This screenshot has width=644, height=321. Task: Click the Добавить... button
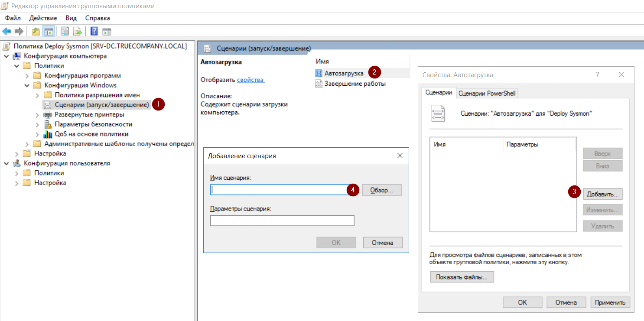click(602, 194)
